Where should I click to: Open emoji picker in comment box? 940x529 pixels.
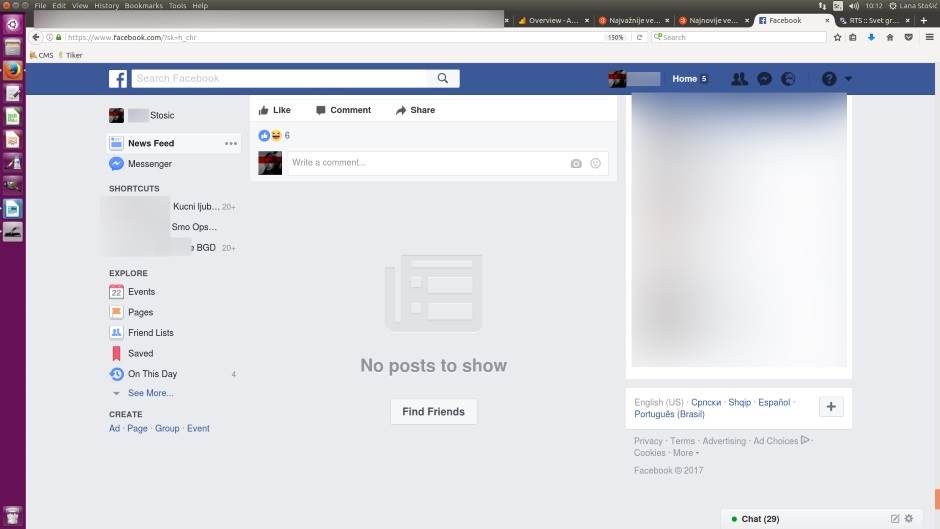596,163
